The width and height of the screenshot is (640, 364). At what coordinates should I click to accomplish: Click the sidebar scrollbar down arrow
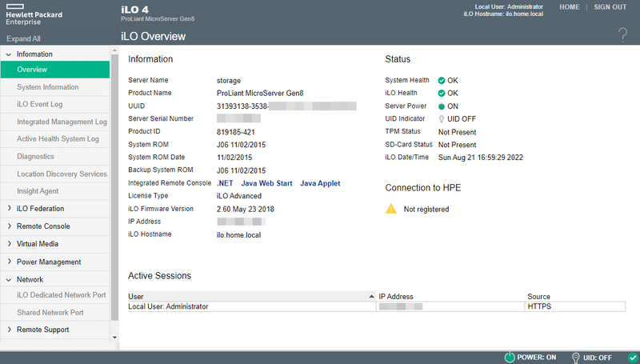(x=114, y=337)
